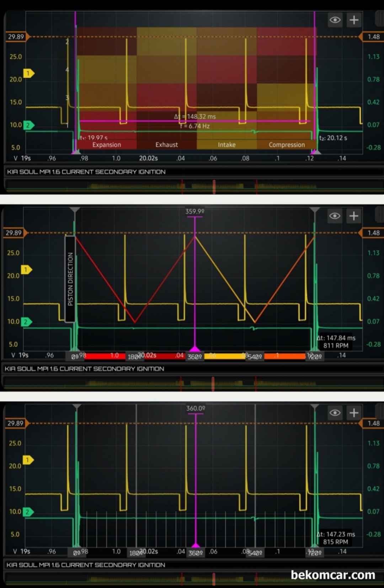Click the red marker in the top overview strip

(x=214, y=187)
